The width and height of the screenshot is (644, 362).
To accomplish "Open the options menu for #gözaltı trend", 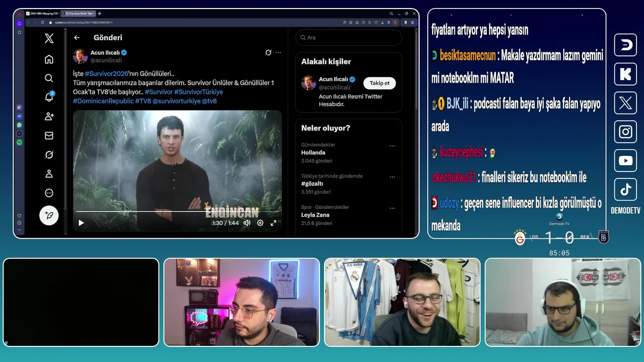I will (x=392, y=177).
